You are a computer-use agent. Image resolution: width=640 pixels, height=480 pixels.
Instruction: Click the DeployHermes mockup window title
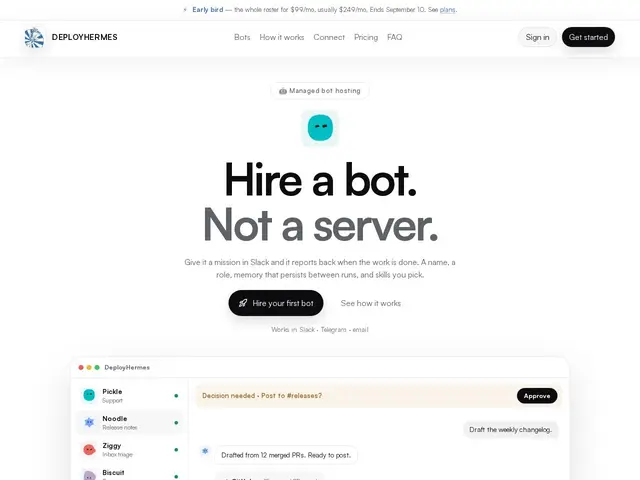(x=127, y=367)
